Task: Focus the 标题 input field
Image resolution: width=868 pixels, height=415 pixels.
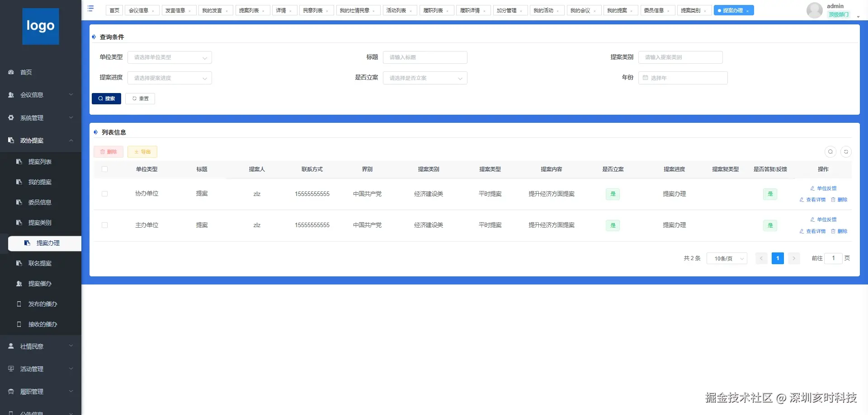Action: (x=425, y=57)
